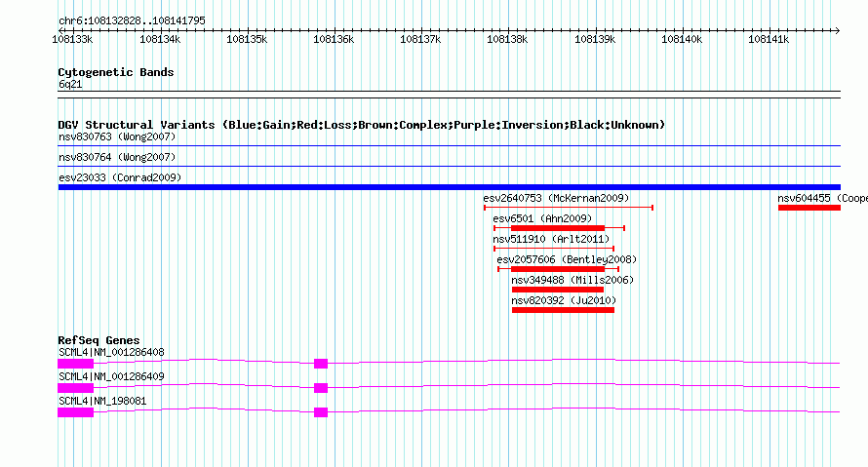Click the nsv820392 red loss bar
The height and width of the screenshot is (467, 868).
coord(563,310)
